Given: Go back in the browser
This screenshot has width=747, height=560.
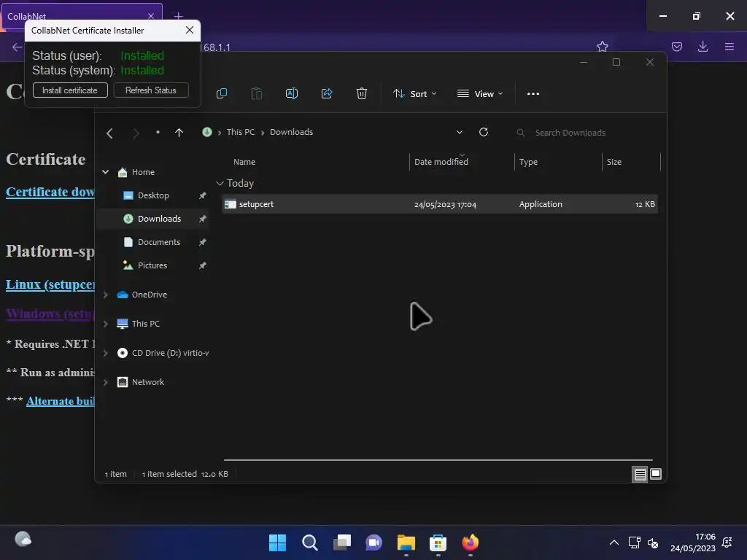Looking at the screenshot, I should 18,47.
